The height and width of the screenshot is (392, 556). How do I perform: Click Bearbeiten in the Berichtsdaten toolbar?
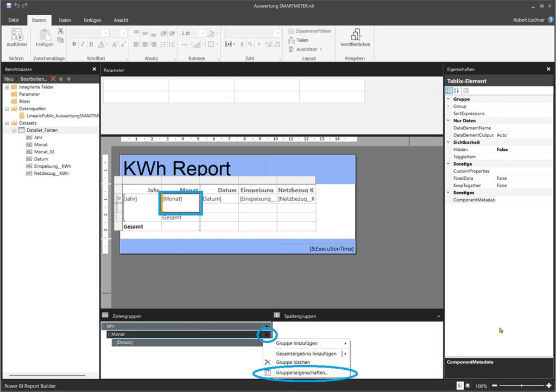34,79
